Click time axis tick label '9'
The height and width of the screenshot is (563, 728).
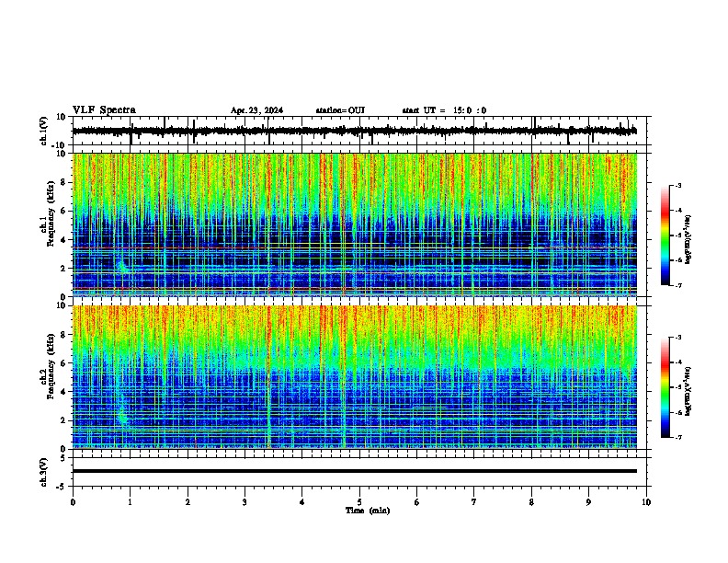click(x=588, y=502)
